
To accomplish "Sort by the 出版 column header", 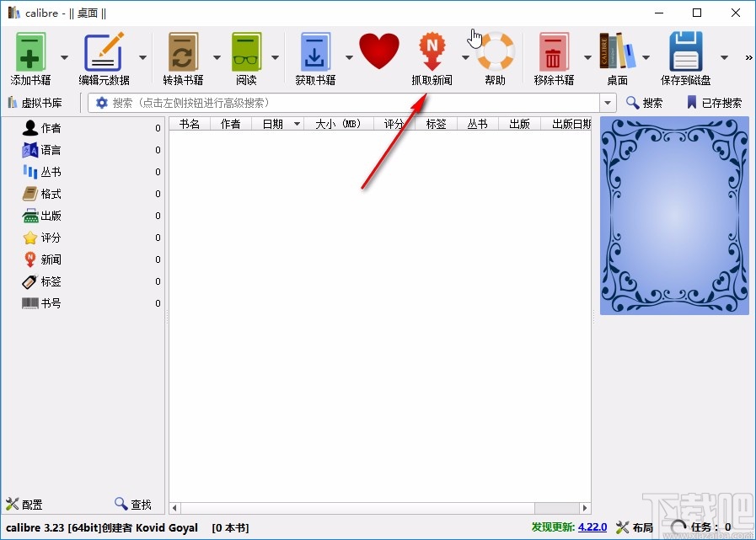I will pos(519,124).
